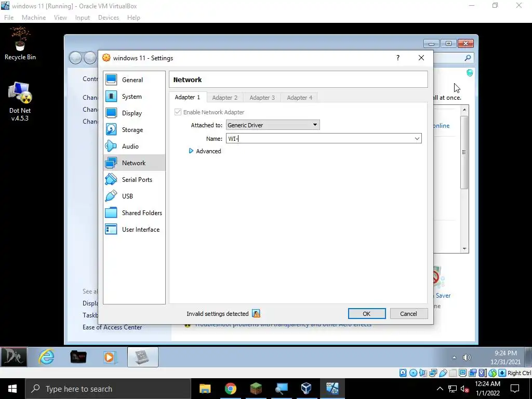Click the guest clock showing 9:24 PM
532x399 pixels.
click(x=506, y=353)
